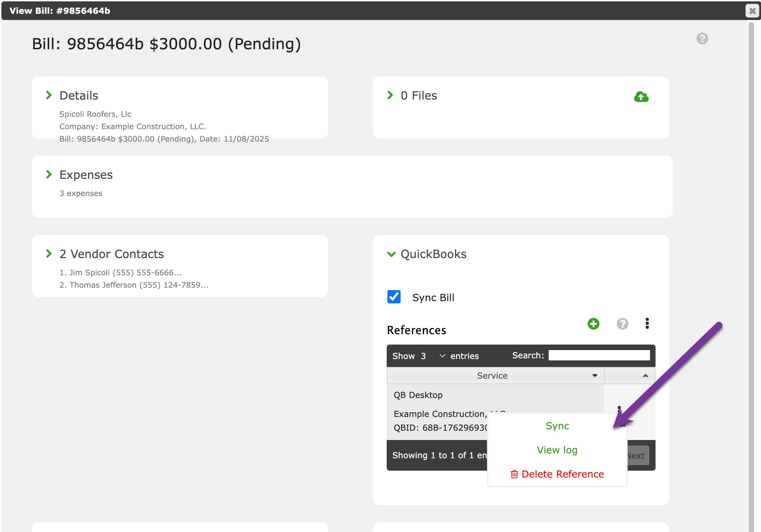This screenshot has width=761, height=532.
Task: Close the View Bill dialog
Action: click(752, 11)
